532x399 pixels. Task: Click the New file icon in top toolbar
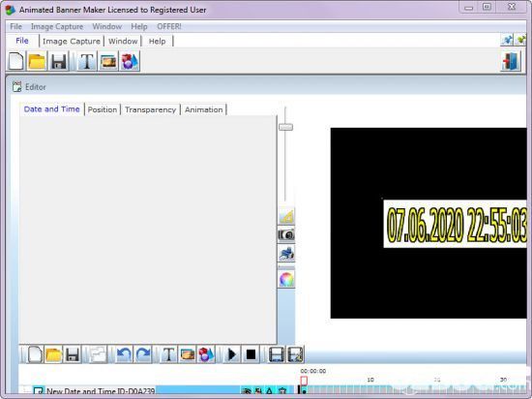[15, 61]
